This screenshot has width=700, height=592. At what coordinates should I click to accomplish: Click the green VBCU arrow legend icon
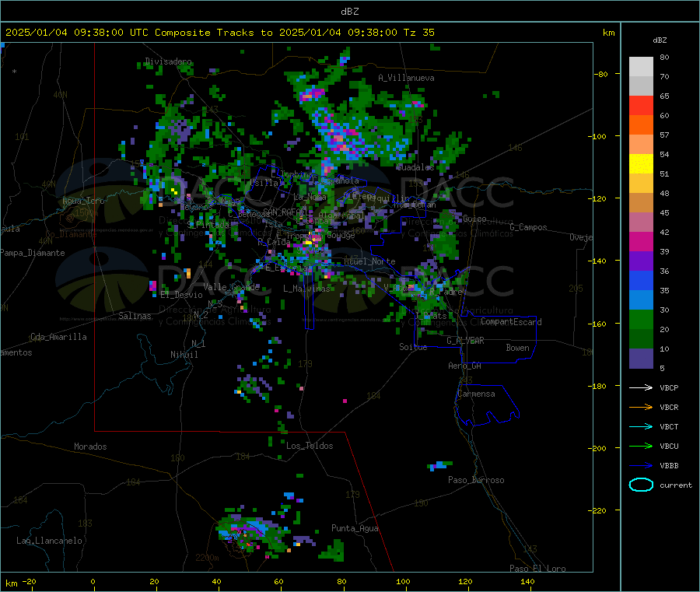[x=641, y=446]
